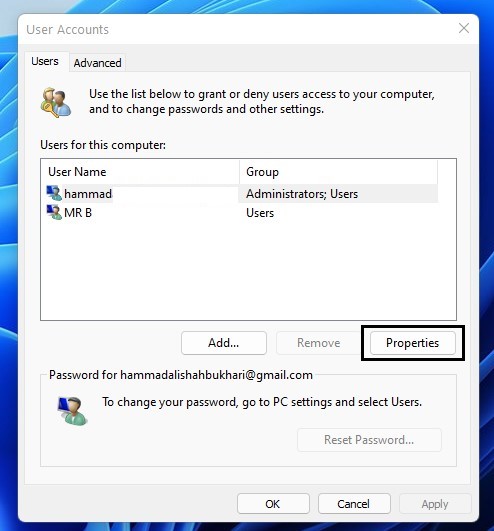The width and height of the screenshot is (494, 531).
Task: Click the grayed Remove button
Action: [x=318, y=343]
